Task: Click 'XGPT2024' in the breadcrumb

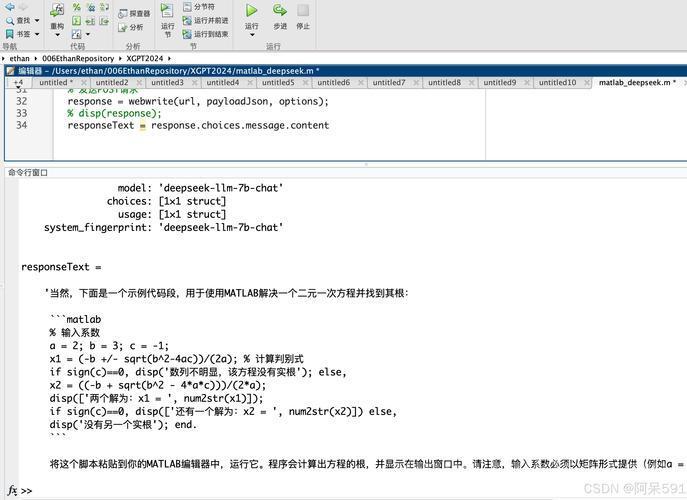Action: pos(145,58)
